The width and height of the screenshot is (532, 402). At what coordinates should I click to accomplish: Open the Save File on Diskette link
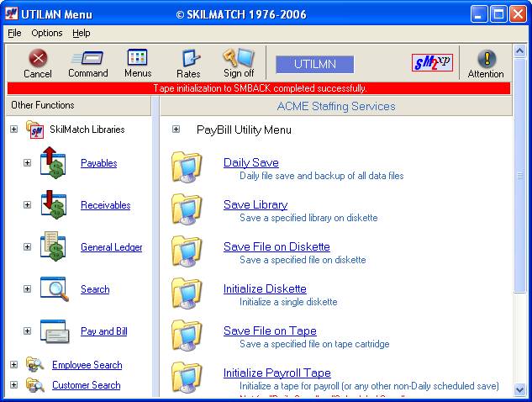[277, 247]
